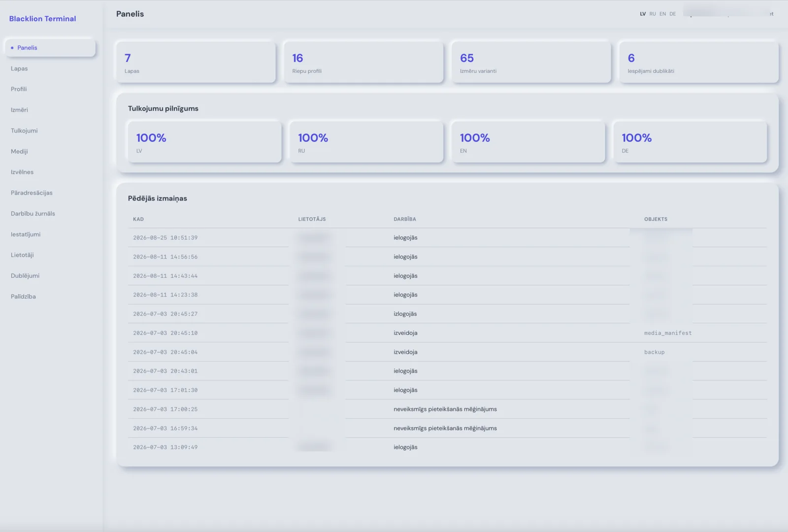Open the 7 Lapas stat card
Image resolution: width=788 pixels, height=532 pixels.
point(196,62)
